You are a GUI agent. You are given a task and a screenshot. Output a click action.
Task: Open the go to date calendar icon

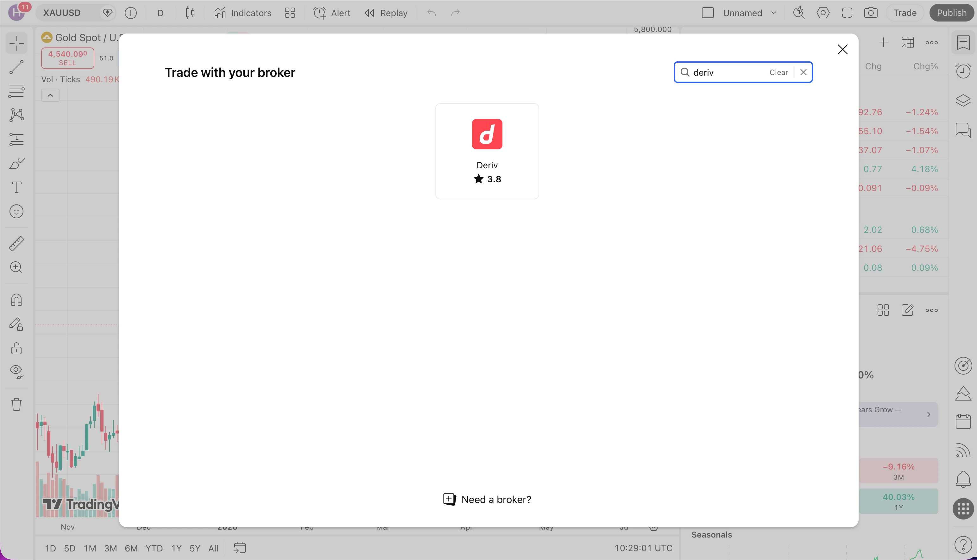click(x=240, y=548)
